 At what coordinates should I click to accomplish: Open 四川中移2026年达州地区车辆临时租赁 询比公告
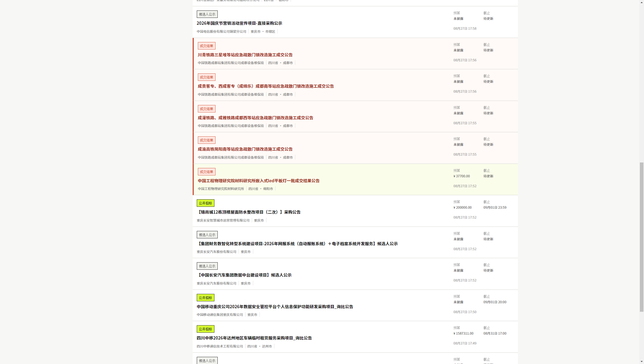[254, 338]
